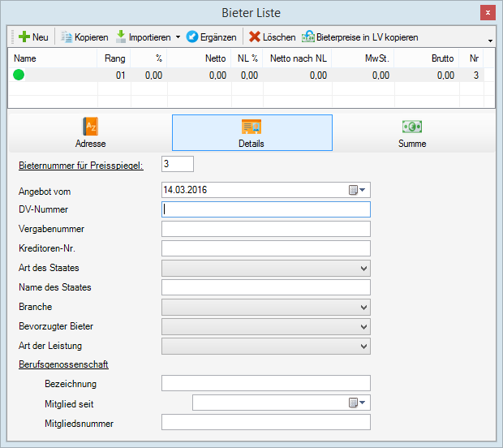
Task: Open the Importieren dropdown arrow
Action: 178,37
